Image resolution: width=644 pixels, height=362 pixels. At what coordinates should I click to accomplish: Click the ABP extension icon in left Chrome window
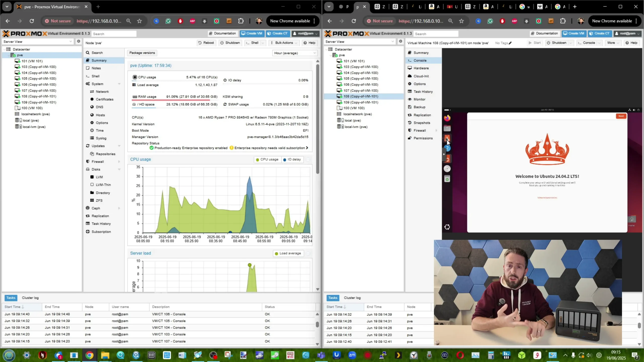(x=192, y=21)
